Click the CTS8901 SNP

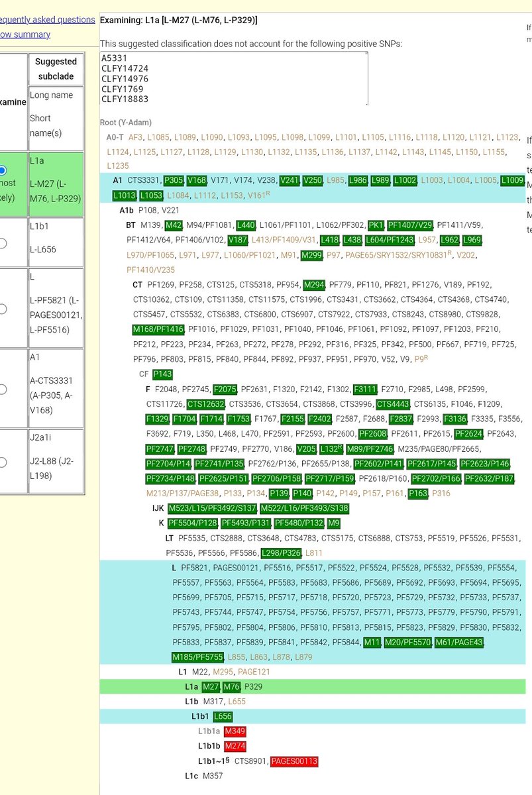(x=250, y=761)
